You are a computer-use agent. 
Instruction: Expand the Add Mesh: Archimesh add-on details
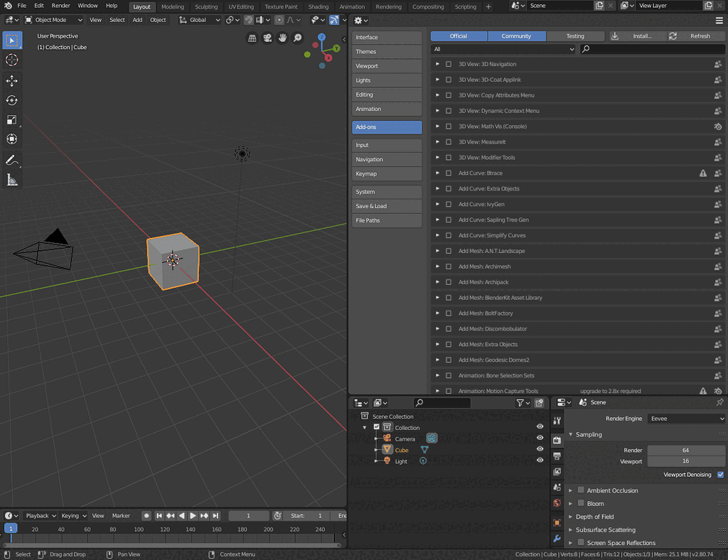tap(437, 266)
